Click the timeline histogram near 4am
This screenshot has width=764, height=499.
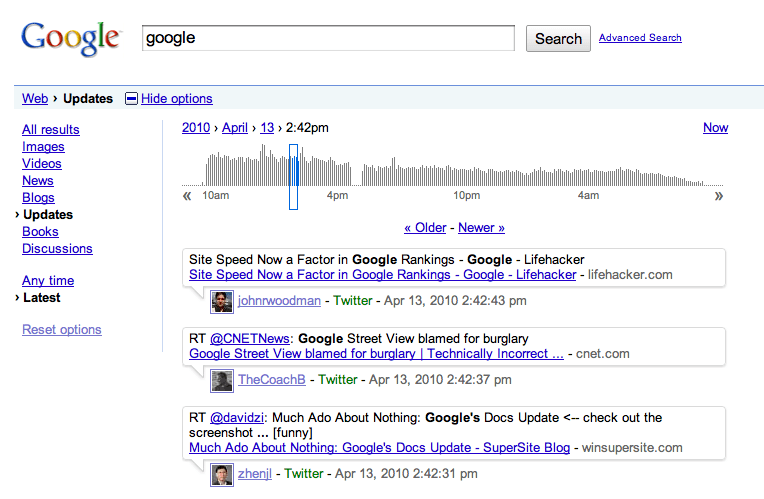pos(588,177)
